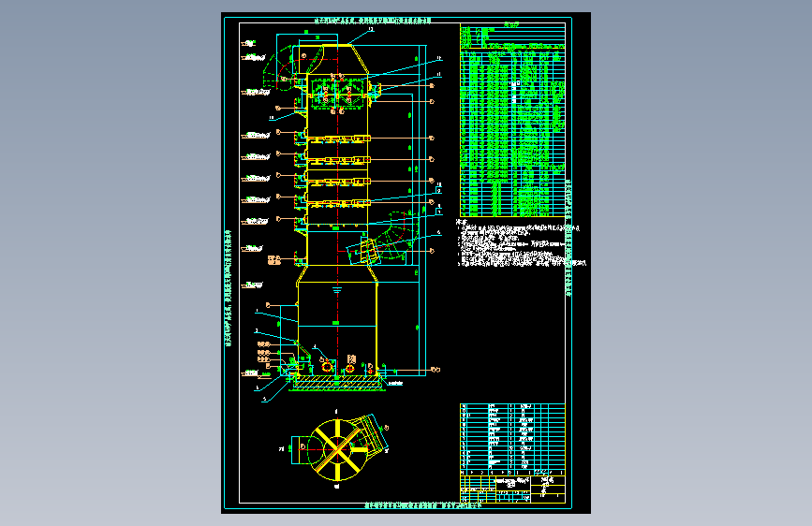Click the hatched foundation base of the tower
This screenshot has width=812, height=526.
(x=337, y=381)
